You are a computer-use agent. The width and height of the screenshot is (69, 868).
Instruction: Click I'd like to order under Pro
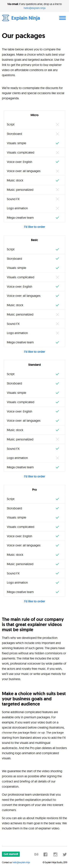click(x=34, y=601)
